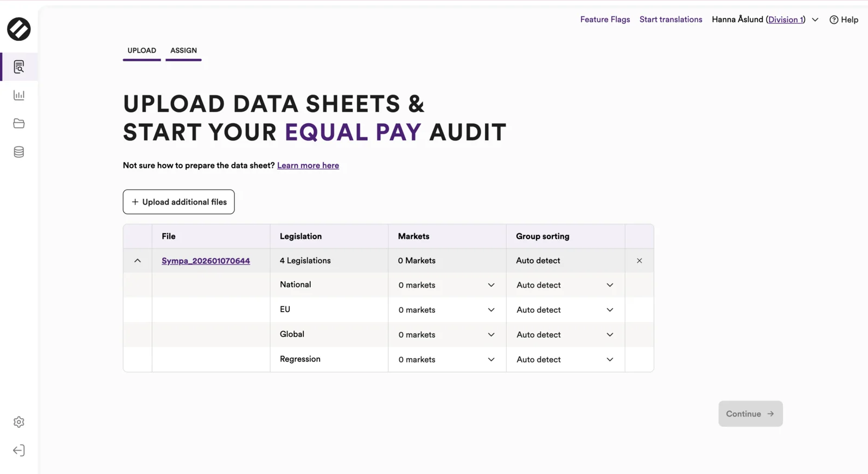Open the Sympa_202601070644 file link
Image resolution: width=868 pixels, height=474 pixels.
(x=206, y=261)
